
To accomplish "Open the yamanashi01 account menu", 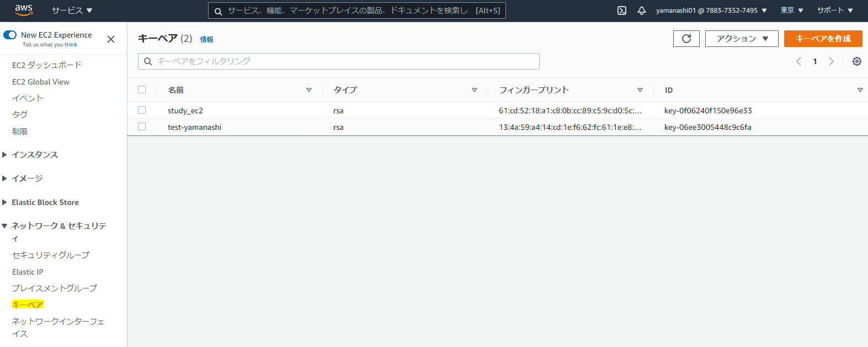I will click(x=711, y=10).
